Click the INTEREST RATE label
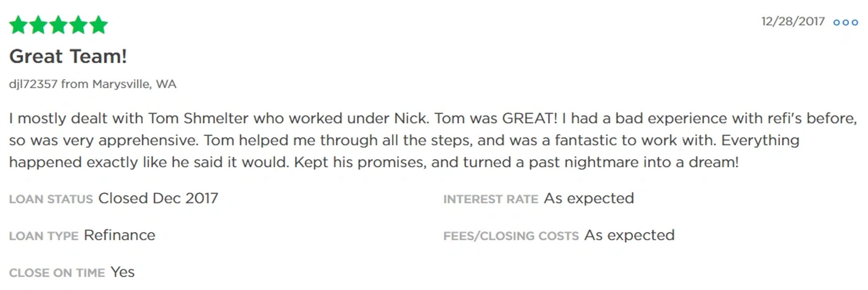868x290 pixels. (491, 199)
